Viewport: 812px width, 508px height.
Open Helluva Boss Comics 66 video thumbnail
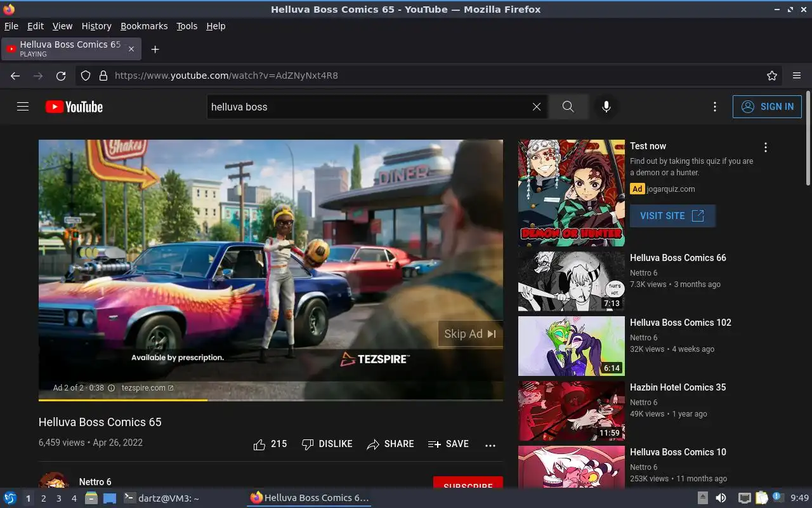click(572, 281)
